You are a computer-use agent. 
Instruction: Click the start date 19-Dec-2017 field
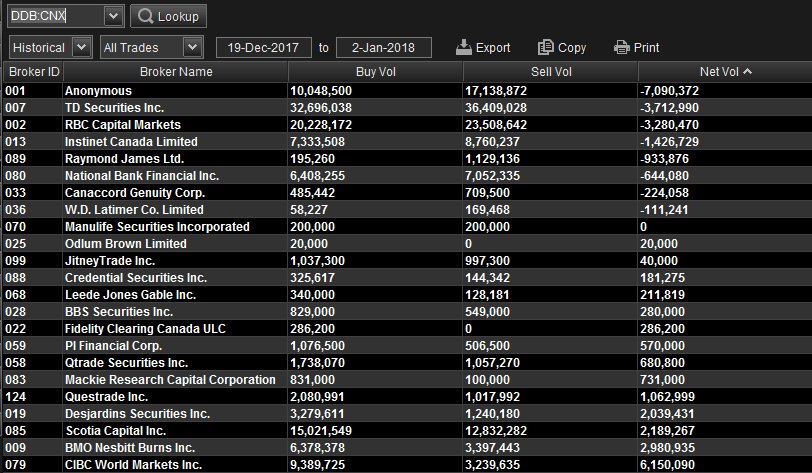point(264,48)
